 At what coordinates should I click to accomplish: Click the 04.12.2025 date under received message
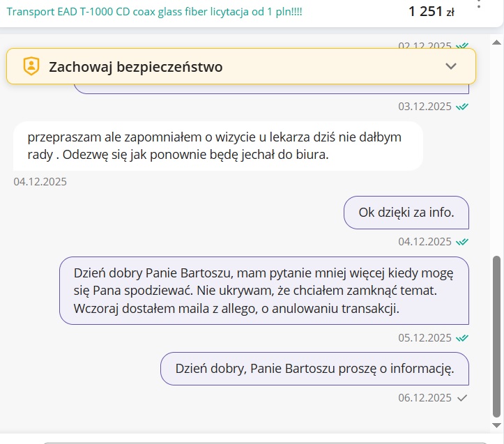point(40,182)
